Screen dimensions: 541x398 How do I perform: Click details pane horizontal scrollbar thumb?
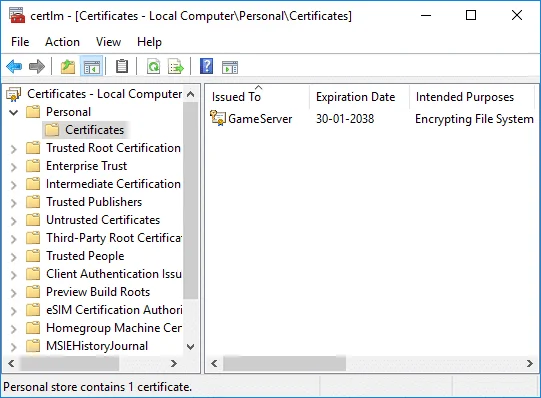284,364
